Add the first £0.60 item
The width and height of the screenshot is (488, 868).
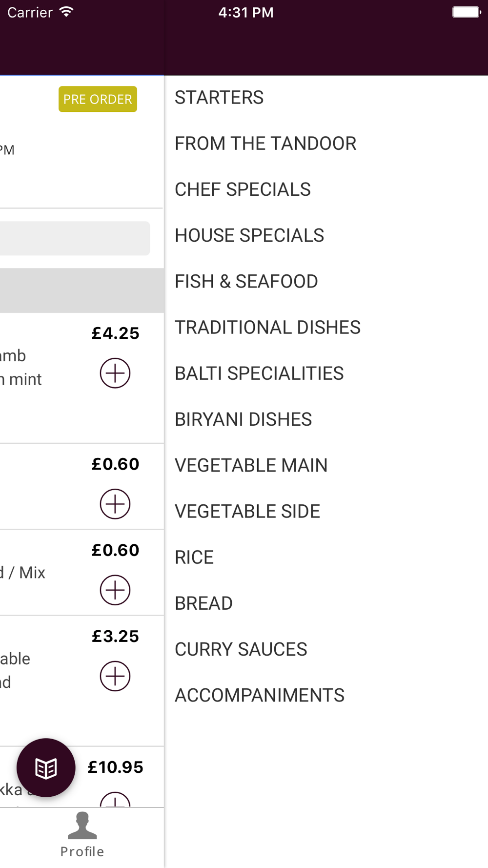coord(115,504)
